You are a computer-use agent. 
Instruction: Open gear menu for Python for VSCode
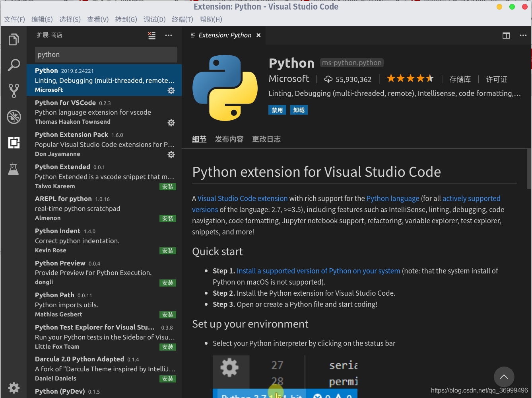[x=171, y=123]
